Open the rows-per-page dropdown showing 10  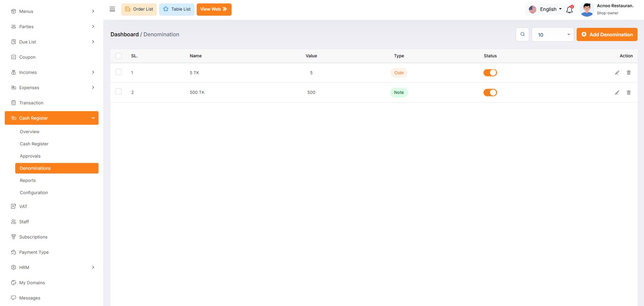click(553, 35)
